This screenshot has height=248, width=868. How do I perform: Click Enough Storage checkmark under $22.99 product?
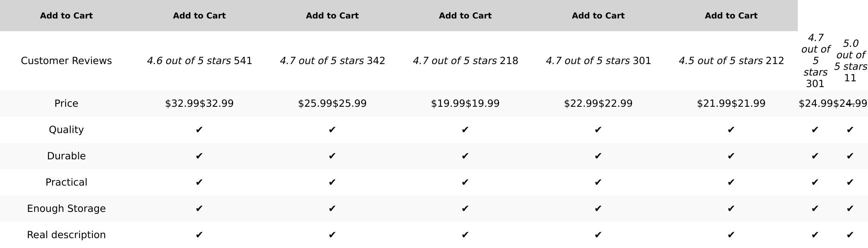[x=598, y=209]
